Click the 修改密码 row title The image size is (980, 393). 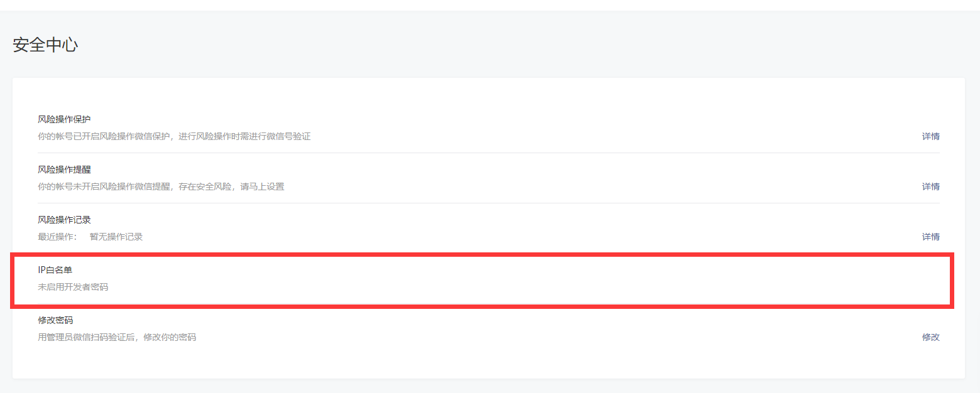click(x=55, y=320)
